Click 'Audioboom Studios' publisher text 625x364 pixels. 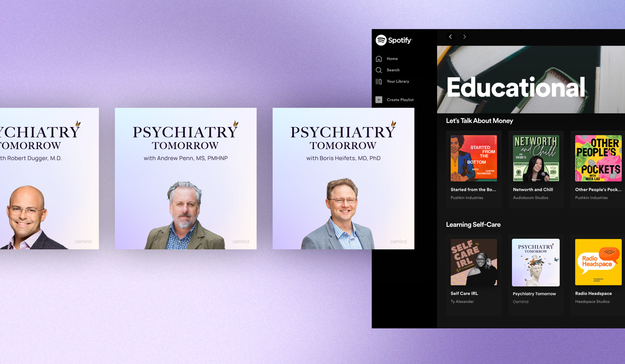530,198
